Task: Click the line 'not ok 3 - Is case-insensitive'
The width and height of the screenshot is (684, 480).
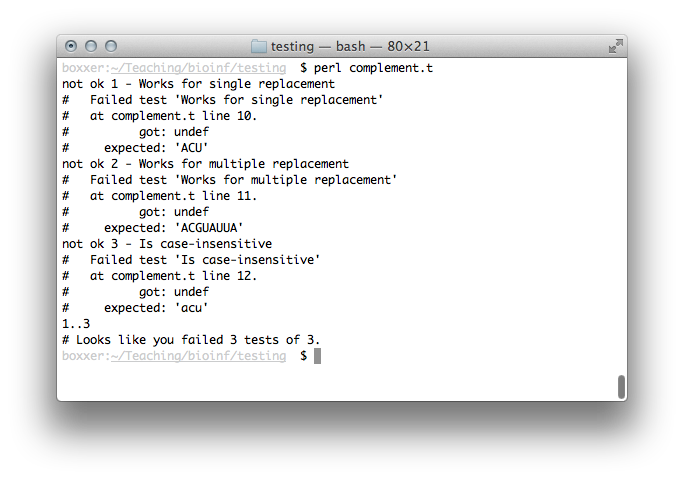Action: coord(167,244)
